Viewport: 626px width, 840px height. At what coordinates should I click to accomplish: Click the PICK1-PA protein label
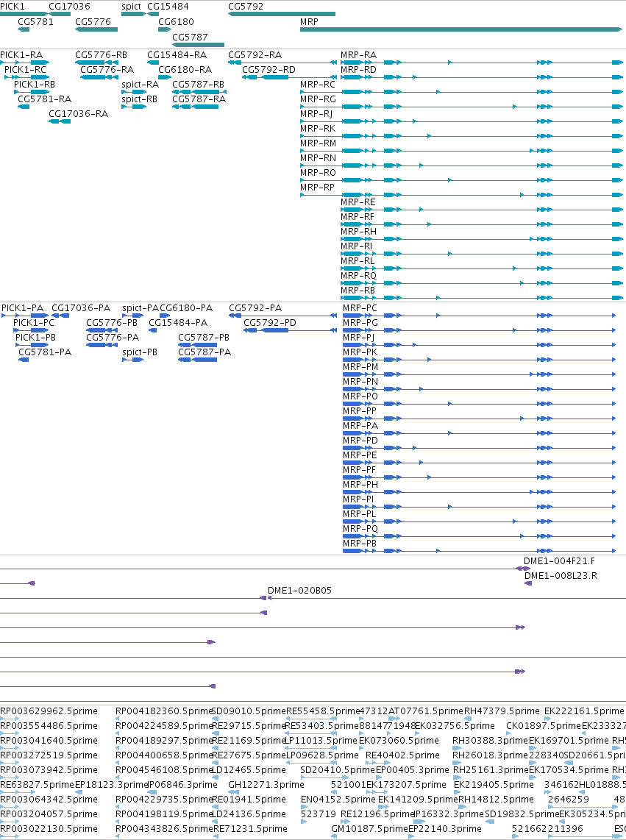23,308
